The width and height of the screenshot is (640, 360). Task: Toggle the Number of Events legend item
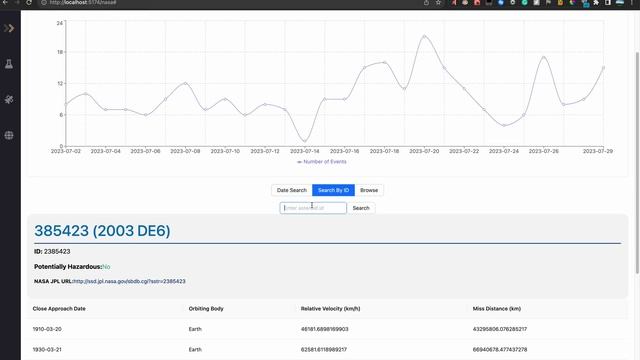322,162
